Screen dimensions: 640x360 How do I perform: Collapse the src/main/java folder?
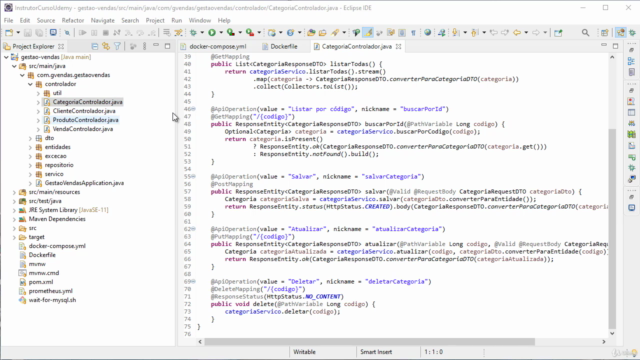14,66
